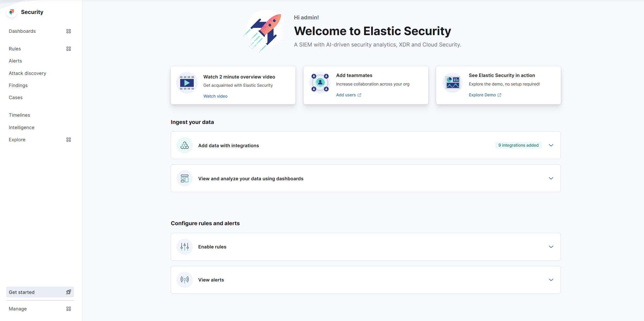644x321 pixels.
Task: Click the View alerts broadcast icon
Action: (185, 280)
